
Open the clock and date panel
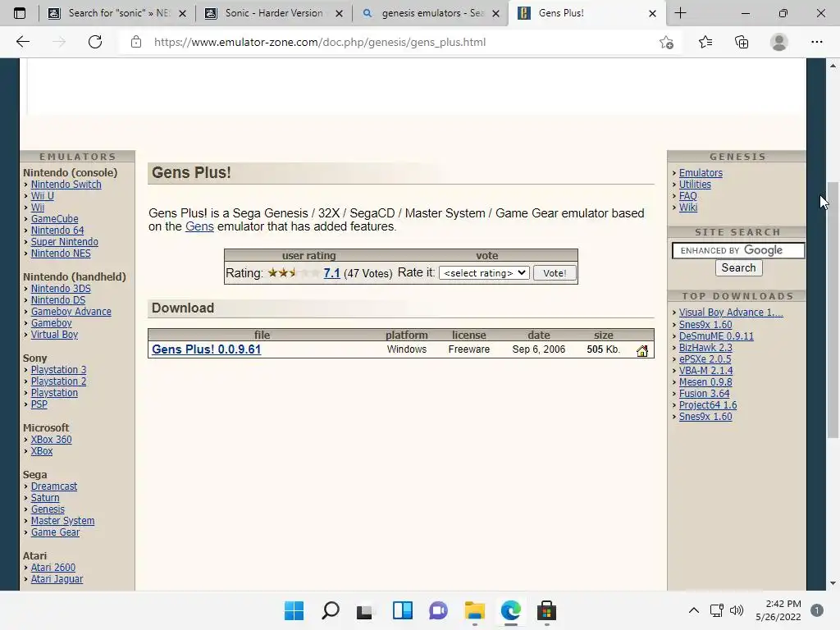[778, 610]
